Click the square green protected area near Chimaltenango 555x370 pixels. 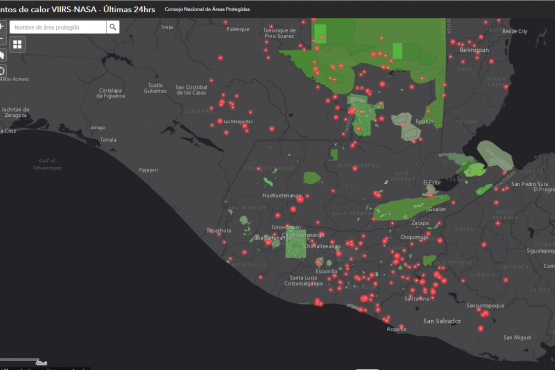tap(296, 244)
